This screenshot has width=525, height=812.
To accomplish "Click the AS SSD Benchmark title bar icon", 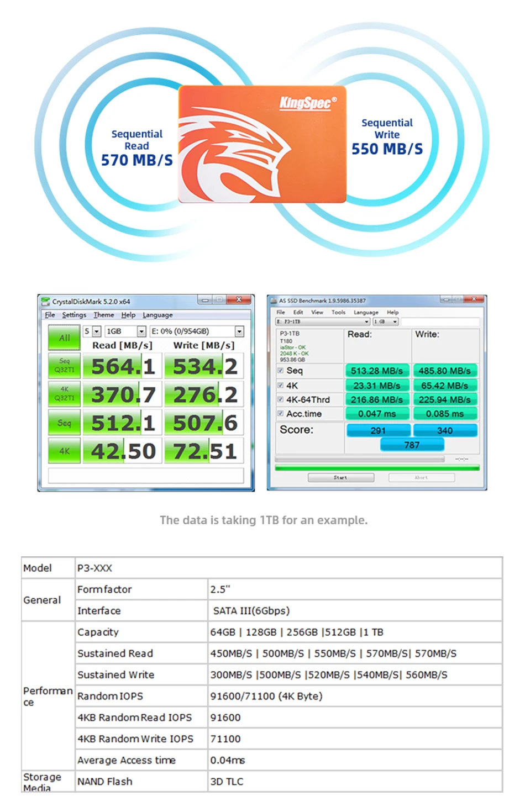I will (x=274, y=301).
